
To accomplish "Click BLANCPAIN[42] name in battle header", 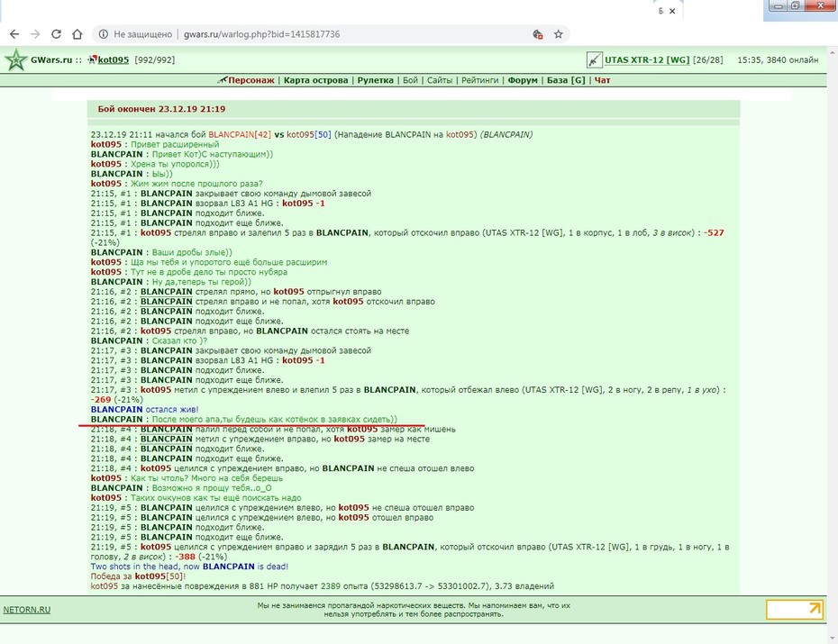I will tap(240, 134).
